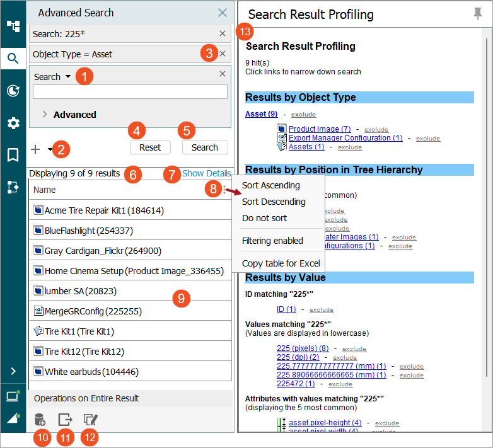Click the empty search text field

pyautogui.click(x=130, y=92)
